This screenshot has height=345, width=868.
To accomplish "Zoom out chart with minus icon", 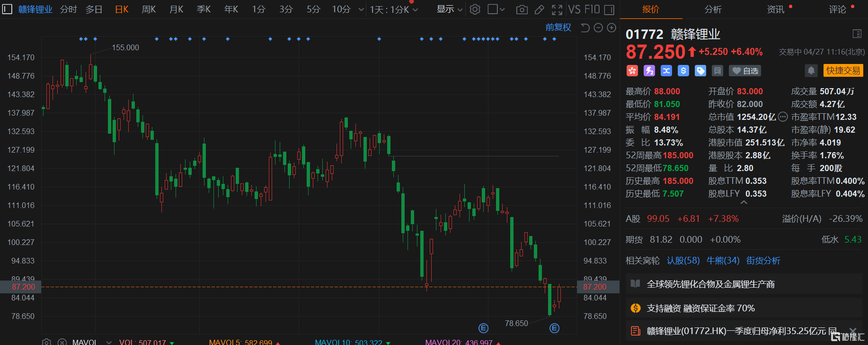I will tap(598, 28).
